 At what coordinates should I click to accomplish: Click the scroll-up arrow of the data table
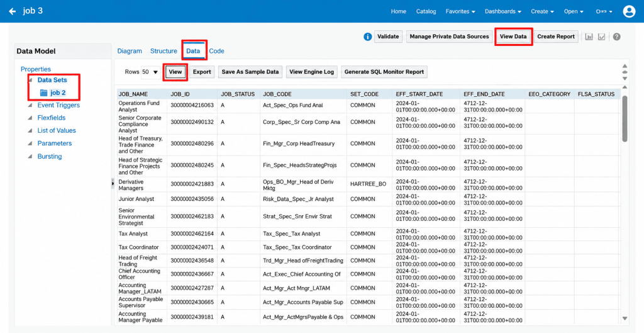coord(625,87)
